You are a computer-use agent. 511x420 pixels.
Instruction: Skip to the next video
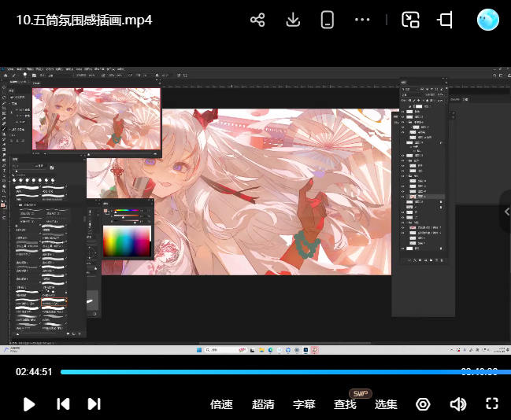pyautogui.click(x=94, y=404)
